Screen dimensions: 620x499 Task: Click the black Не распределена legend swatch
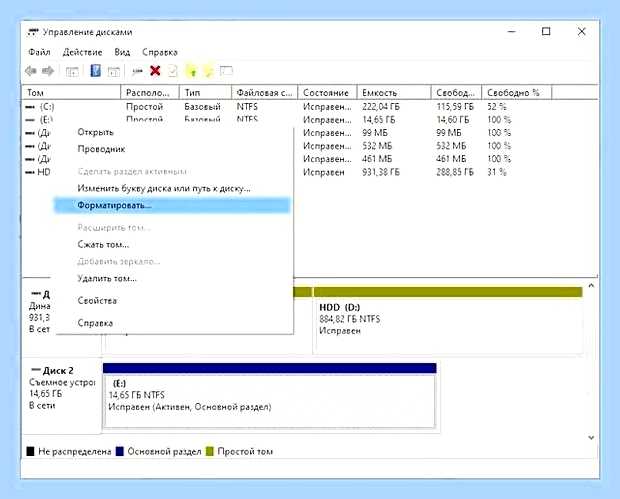(30, 452)
